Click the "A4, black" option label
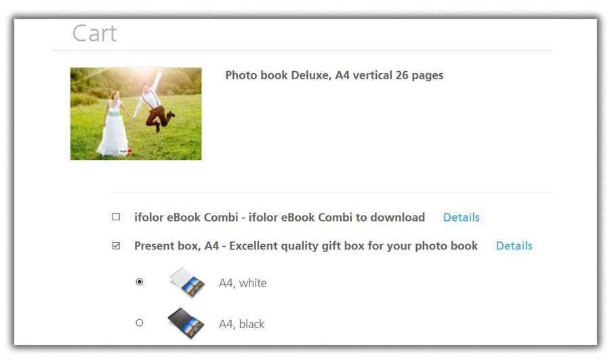610x364 pixels. pyautogui.click(x=241, y=323)
